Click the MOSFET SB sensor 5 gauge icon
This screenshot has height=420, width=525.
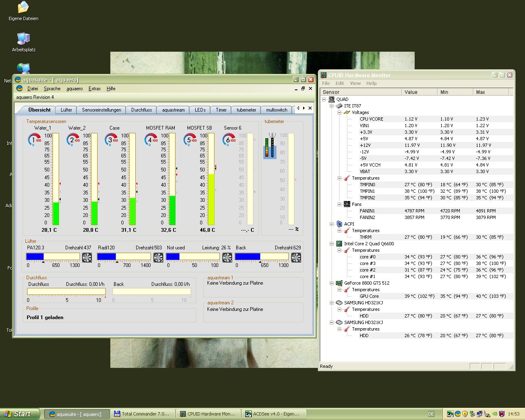190,140
